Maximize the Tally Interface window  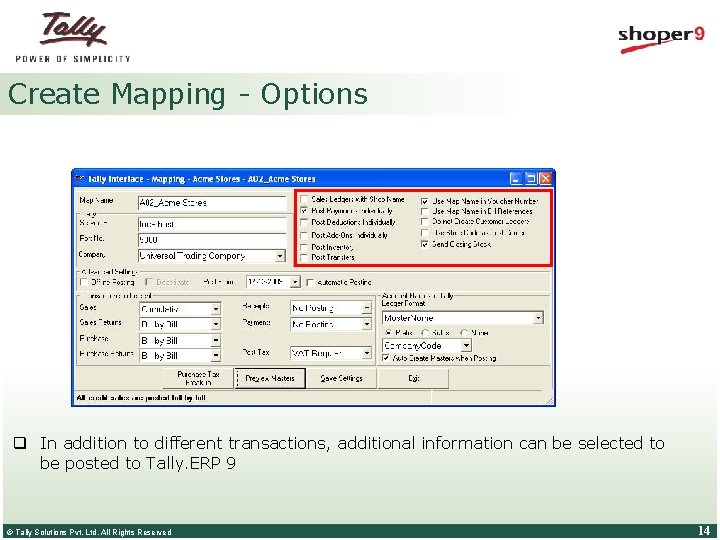click(x=530, y=179)
